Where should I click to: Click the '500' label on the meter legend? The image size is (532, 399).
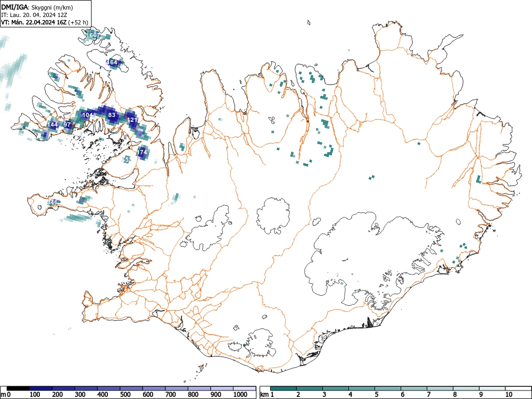[x=126, y=395]
